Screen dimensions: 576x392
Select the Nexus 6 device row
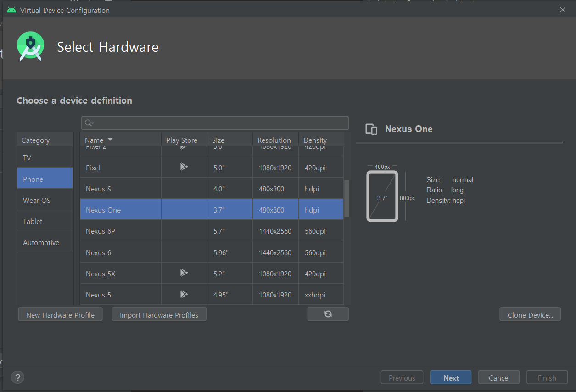(212, 252)
